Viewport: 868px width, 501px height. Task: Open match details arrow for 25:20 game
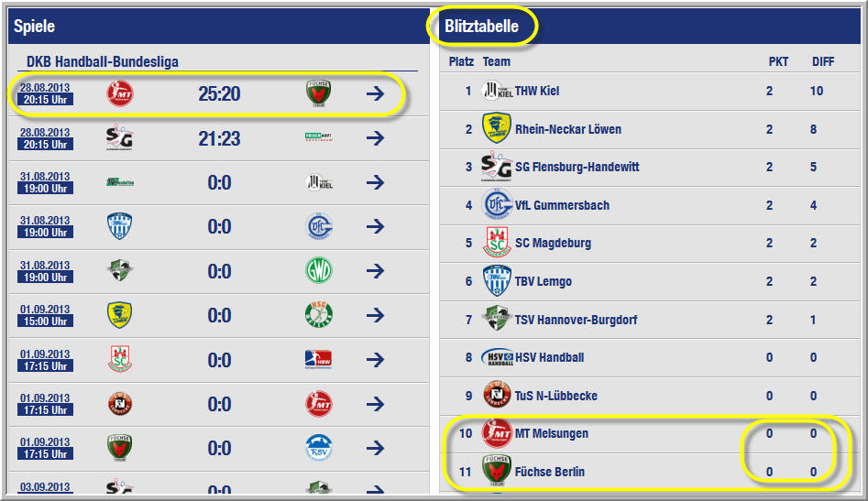pos(375,93)
